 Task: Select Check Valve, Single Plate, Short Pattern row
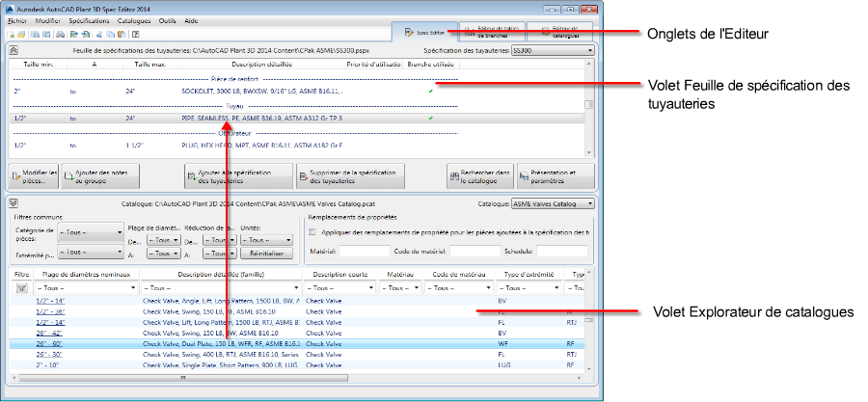[x=297, y=365]
